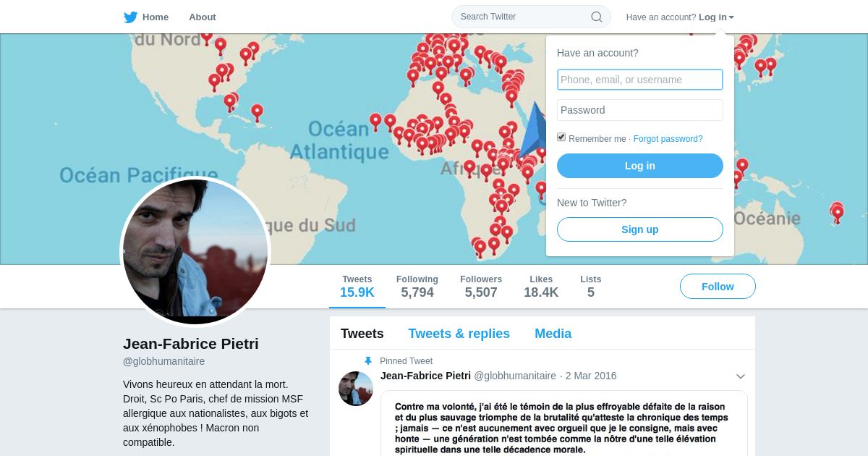
Task: Open the About menu item
Action: click(203, 17)
